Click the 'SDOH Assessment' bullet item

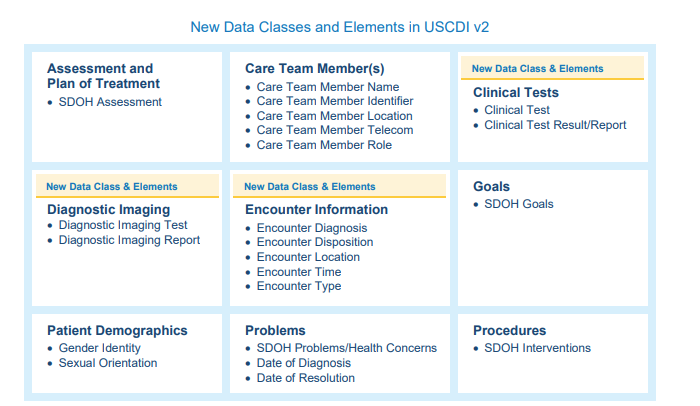[110, 102]
